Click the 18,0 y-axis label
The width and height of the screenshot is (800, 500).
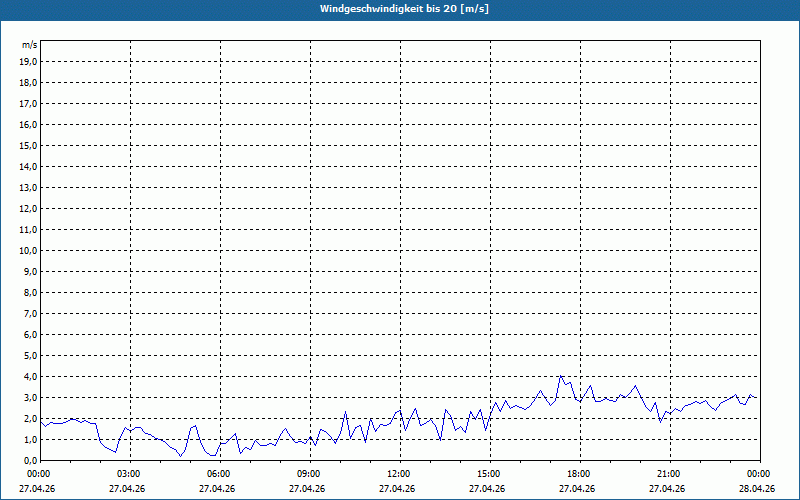point(30,83)
